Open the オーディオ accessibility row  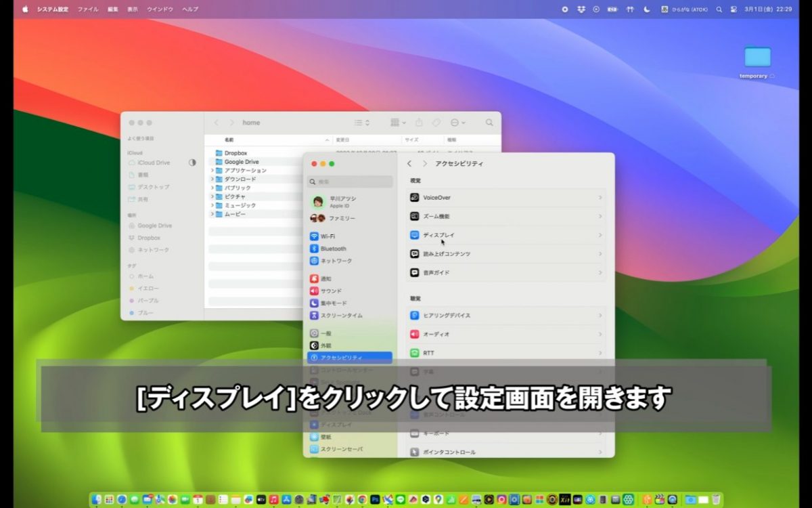coord(506,335)
